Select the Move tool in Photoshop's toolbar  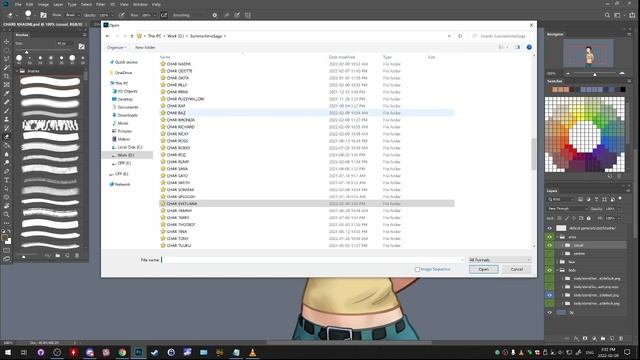[x=7, y=42]
